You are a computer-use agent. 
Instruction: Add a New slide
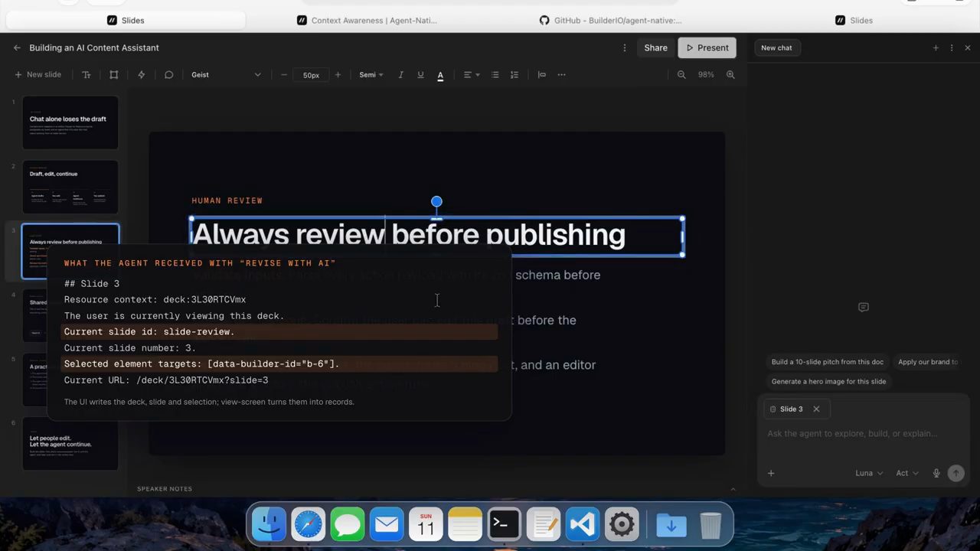(x=38, y=75)
